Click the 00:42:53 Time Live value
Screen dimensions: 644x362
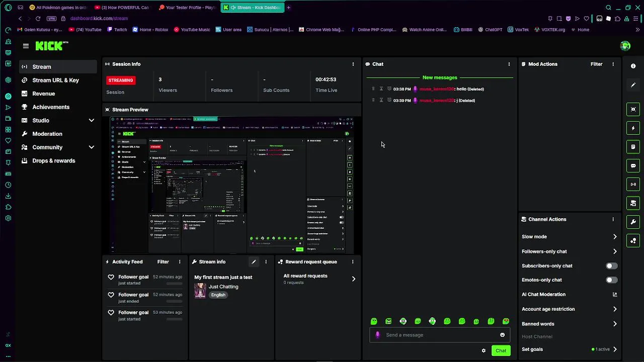326,79
